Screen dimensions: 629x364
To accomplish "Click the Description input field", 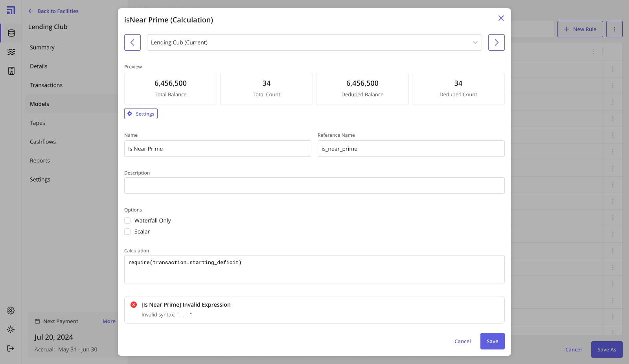I will click(314, 186).
